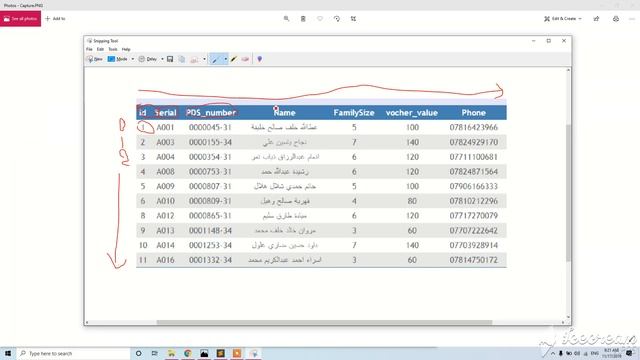Click the Cortana circle icon on taskbar
640x360 pixels.
[x=138, y=353]
